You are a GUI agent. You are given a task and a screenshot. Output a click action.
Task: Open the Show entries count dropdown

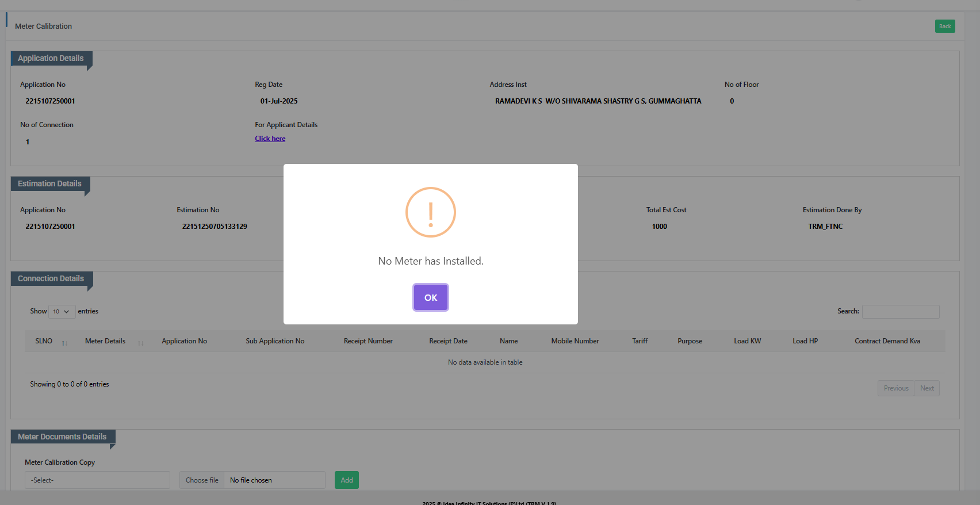(x=62, y=312)
